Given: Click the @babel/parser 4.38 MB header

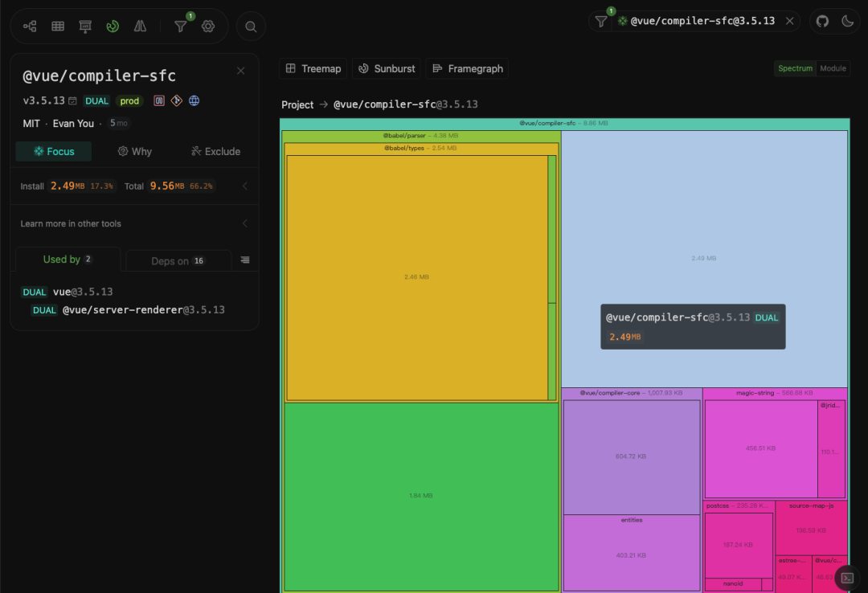Looking at the screenshot, I should tap(420, 136).
